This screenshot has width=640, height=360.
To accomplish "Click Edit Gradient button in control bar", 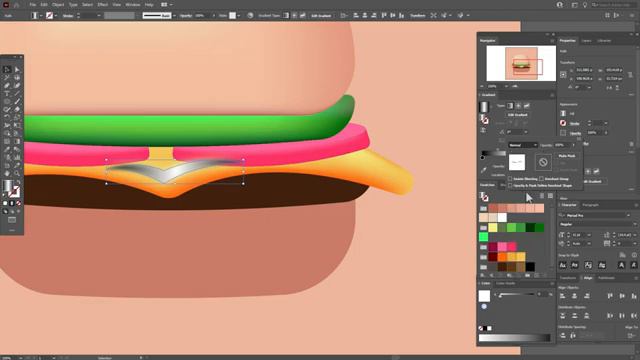I will [x=321, y=16].
